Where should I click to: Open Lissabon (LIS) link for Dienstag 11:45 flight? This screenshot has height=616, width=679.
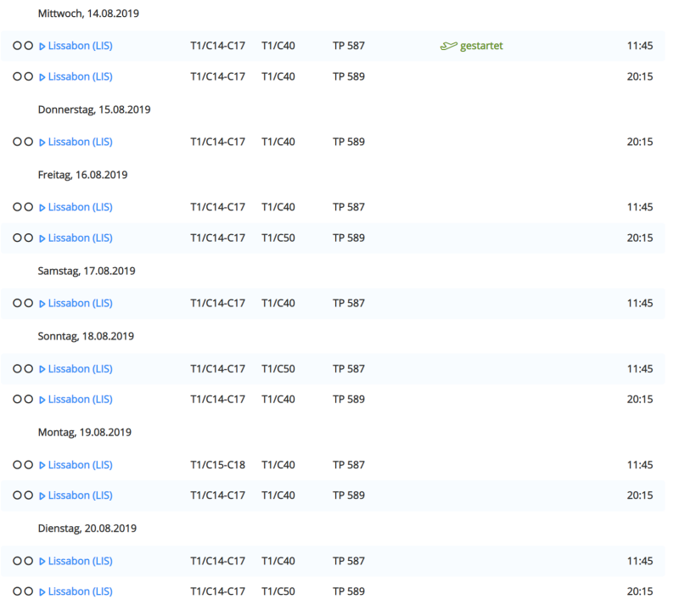80,561
